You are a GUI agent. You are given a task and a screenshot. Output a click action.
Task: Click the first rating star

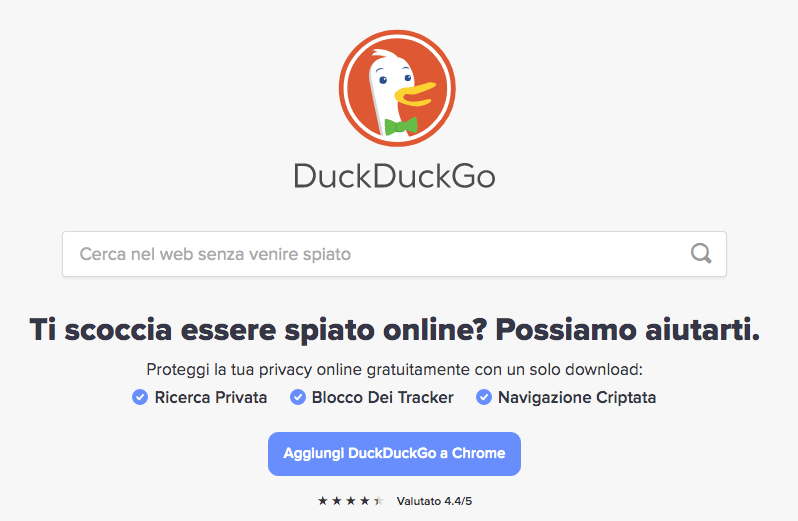coord(323,501)
